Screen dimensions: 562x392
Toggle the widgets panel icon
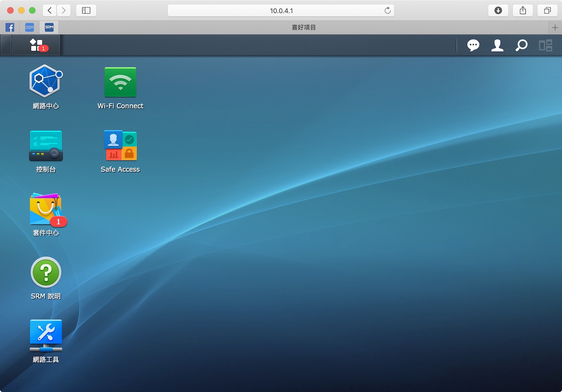pyautogui.click(x=545, y=45)
